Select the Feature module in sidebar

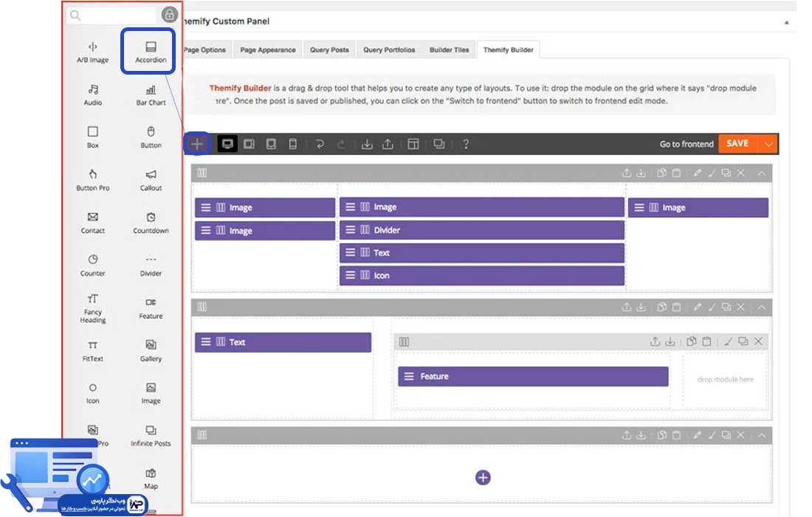coord(151,308)
